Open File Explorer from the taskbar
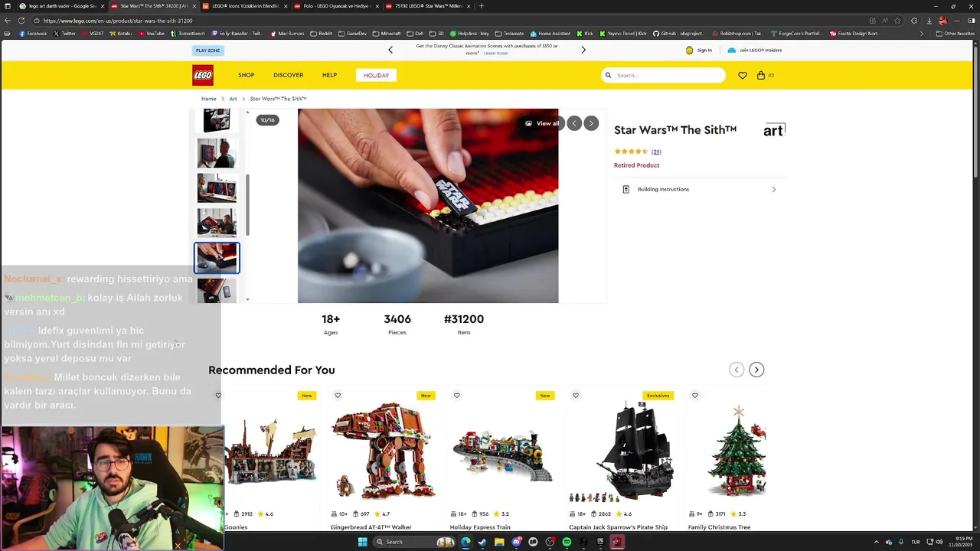The image size is (980, 551). 499,542
